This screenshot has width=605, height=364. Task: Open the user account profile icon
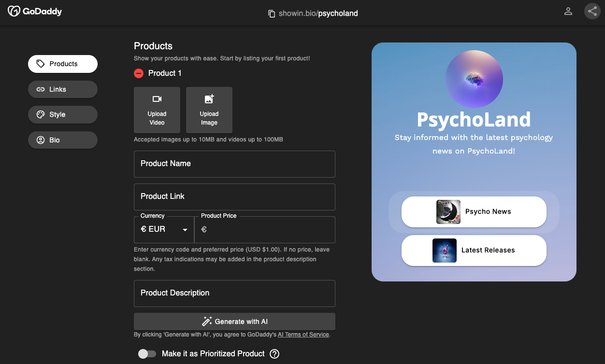pos(568,11)
